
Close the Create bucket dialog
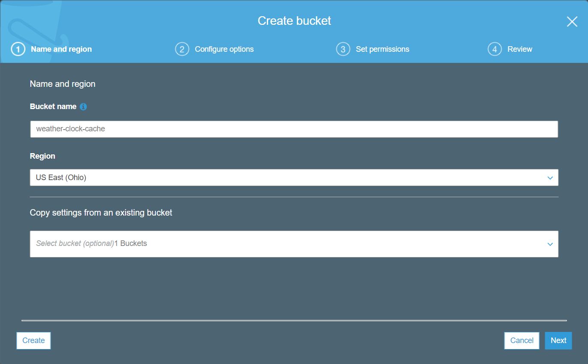(572, 22)
